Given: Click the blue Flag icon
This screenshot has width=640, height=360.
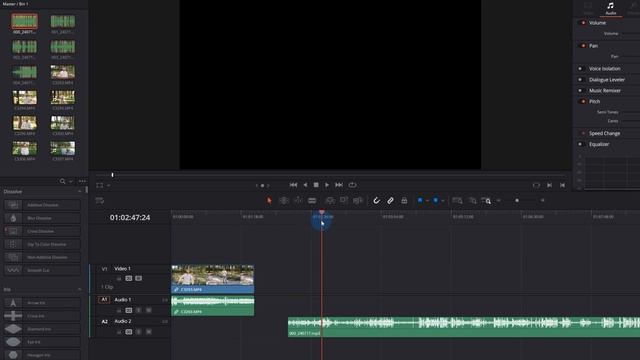Looking at the screenshot, I should coord(420,200).
